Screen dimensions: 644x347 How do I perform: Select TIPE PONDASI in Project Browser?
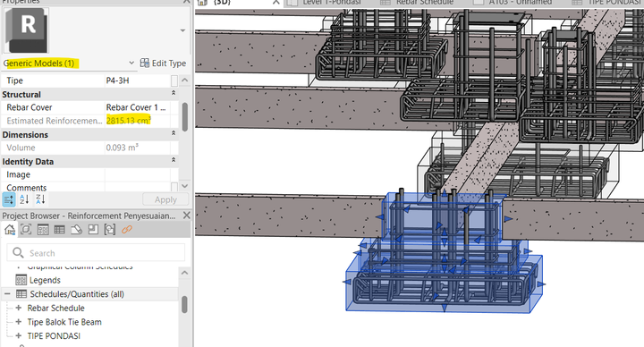pyautogui.click(x=54, y=336)
